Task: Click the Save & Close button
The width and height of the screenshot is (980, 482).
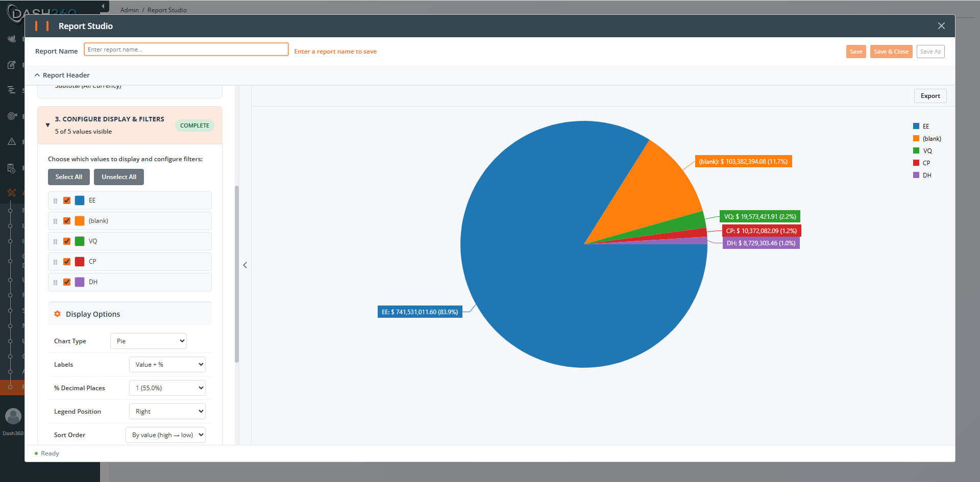Action: point(891,52)
